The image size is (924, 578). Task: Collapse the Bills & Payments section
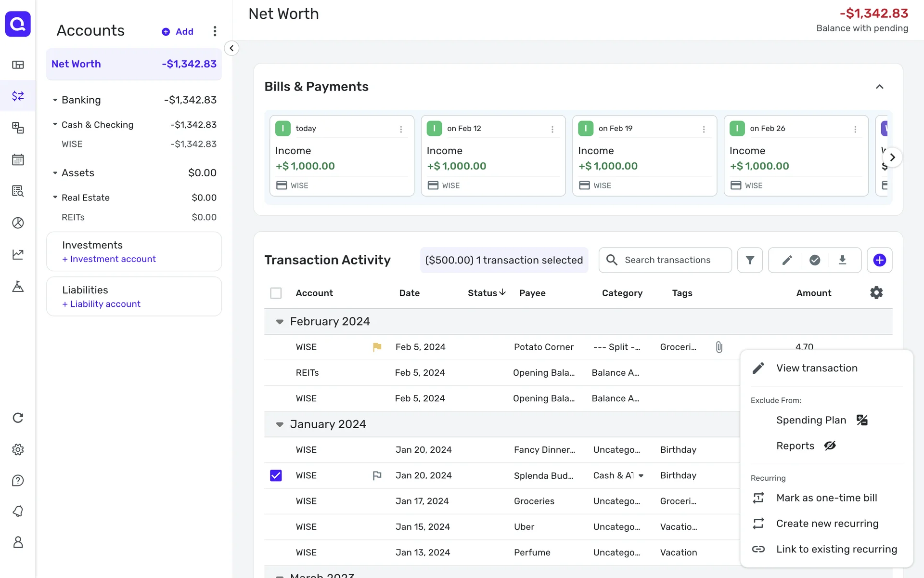coord(879,87)
